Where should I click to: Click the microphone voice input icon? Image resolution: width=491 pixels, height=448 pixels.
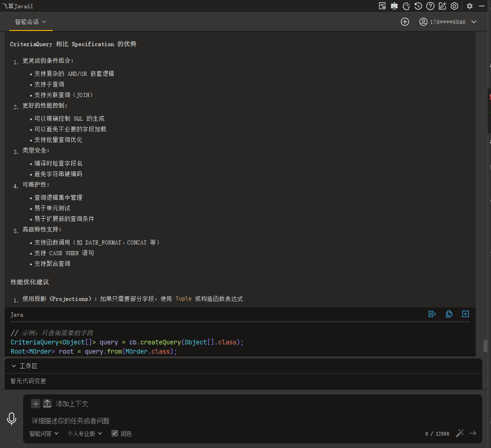[x=12, y=418]
